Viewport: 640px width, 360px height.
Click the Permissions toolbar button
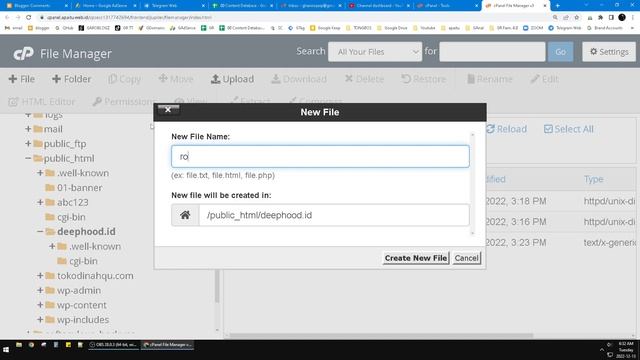coord(124,102)
